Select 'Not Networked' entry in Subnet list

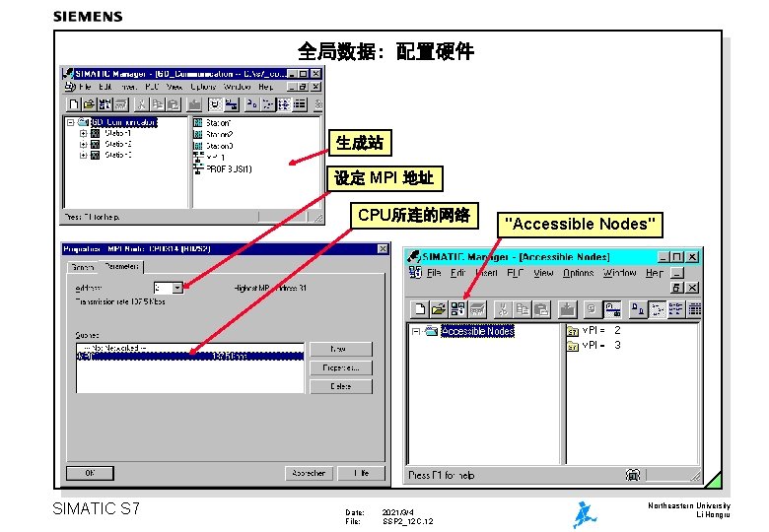[190, 348]
